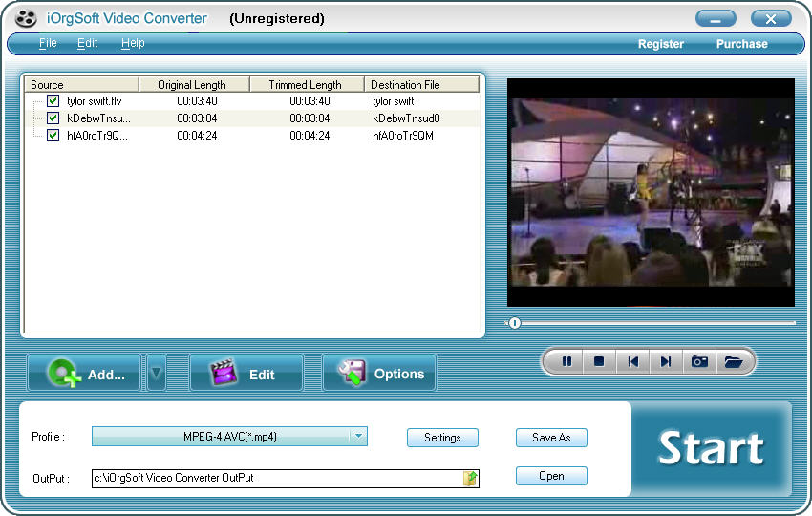Click the output folder browse icon
Image resolution: width=812 pixels, height=516 pixels.
[470, 478]
